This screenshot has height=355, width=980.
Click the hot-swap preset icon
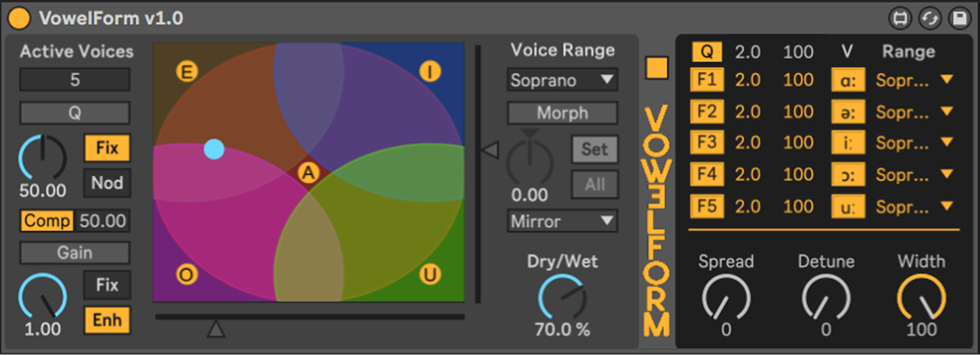929,19
